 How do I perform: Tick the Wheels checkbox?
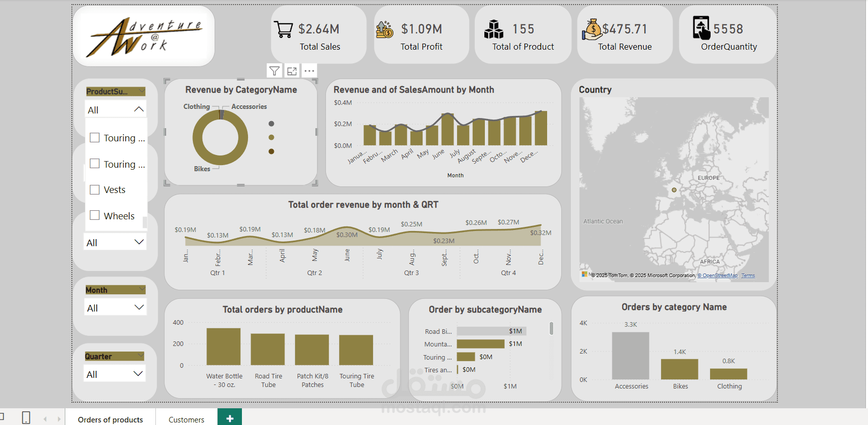[95, 215]
